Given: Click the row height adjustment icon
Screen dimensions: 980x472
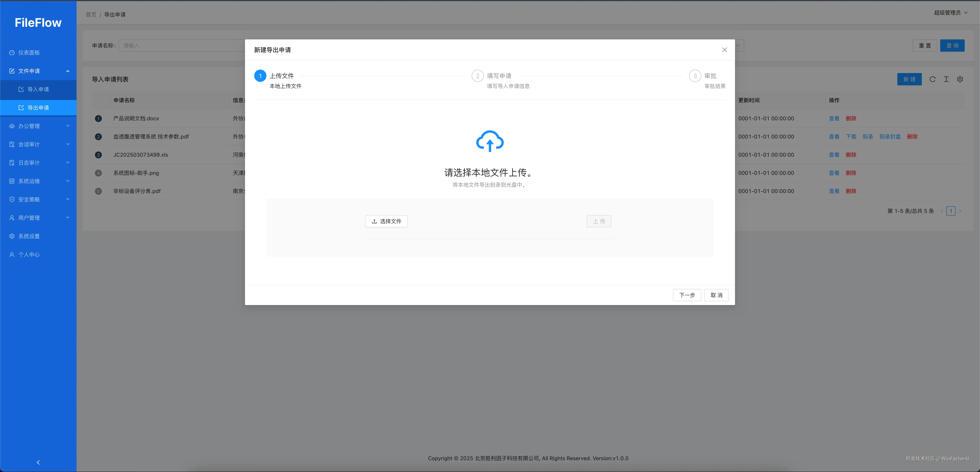Looking at the screenshot, I should click(x=946, y=79).
